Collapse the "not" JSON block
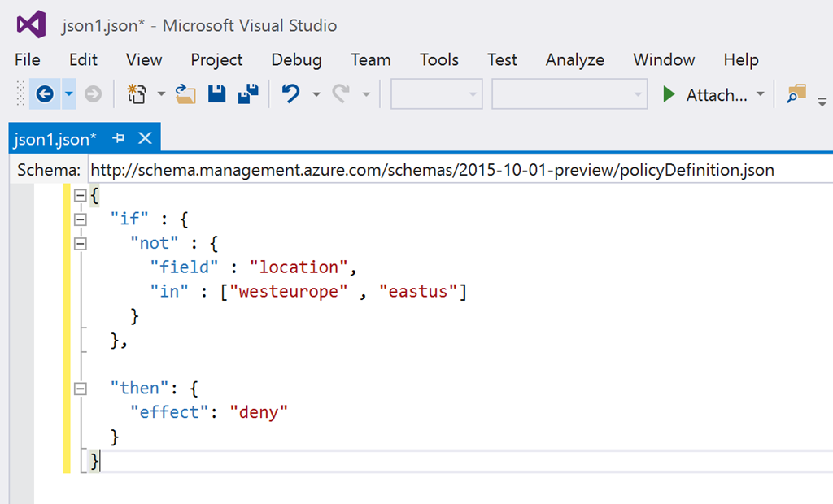The width and height of the screenshot is (833, 504). click(80, 243)
